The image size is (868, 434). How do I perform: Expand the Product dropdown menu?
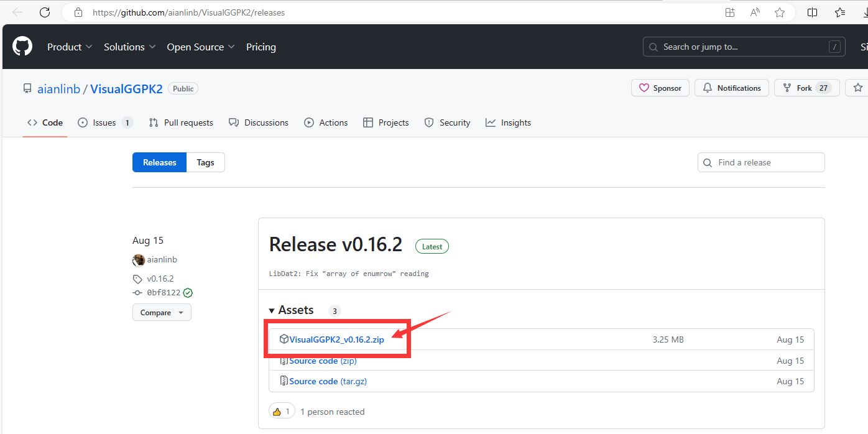70,47
